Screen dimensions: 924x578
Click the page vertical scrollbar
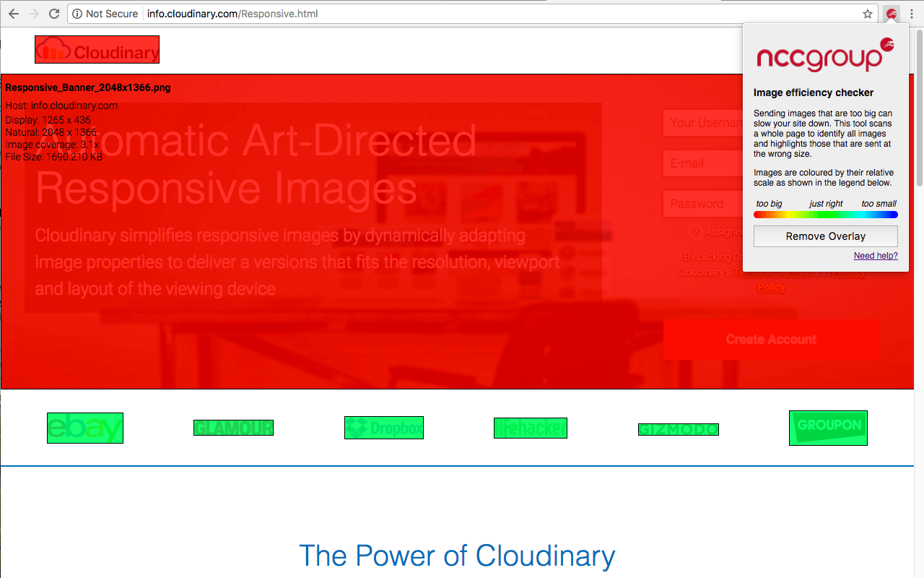coord(919,108)
